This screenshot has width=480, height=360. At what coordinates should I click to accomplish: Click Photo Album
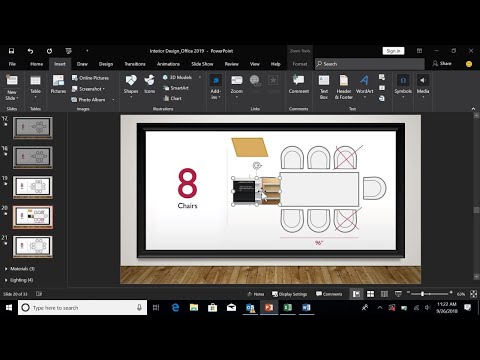click(88, 100)
